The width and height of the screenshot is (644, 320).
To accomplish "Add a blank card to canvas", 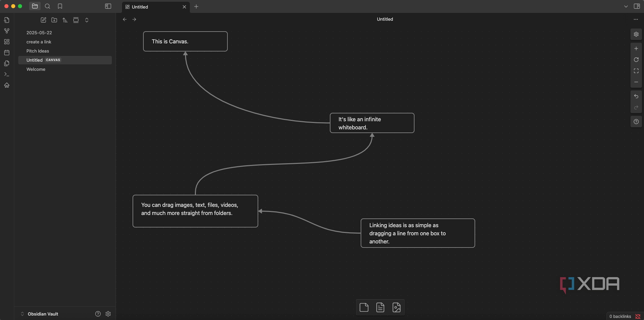I will click(364, 308).
